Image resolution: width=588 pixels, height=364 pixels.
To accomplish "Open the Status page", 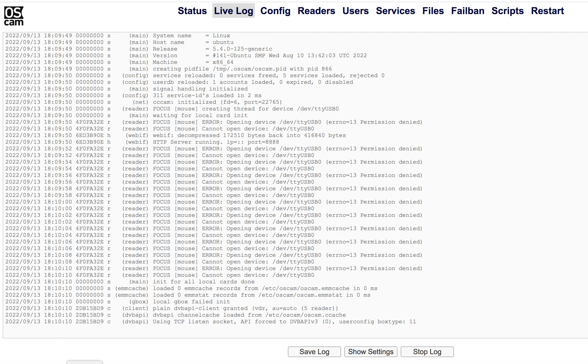I will point(192,11).
